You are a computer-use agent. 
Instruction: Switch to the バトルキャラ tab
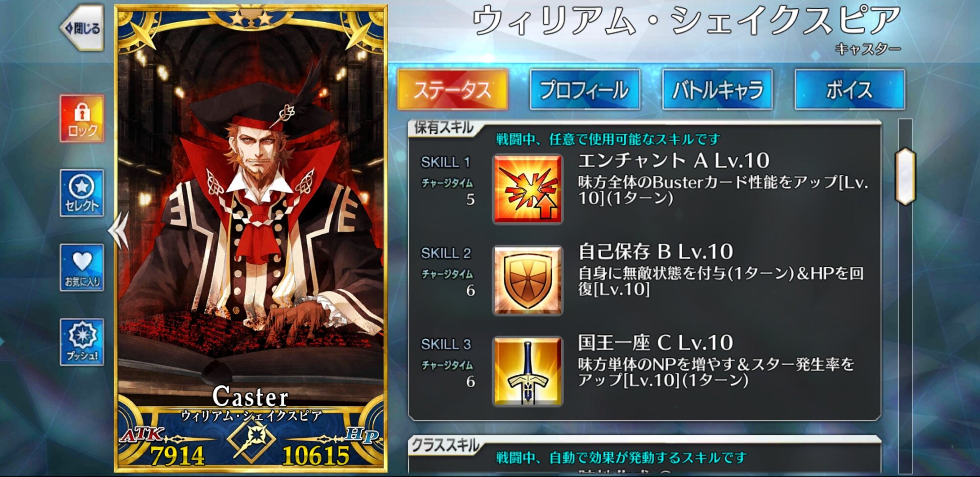[717, 90]
